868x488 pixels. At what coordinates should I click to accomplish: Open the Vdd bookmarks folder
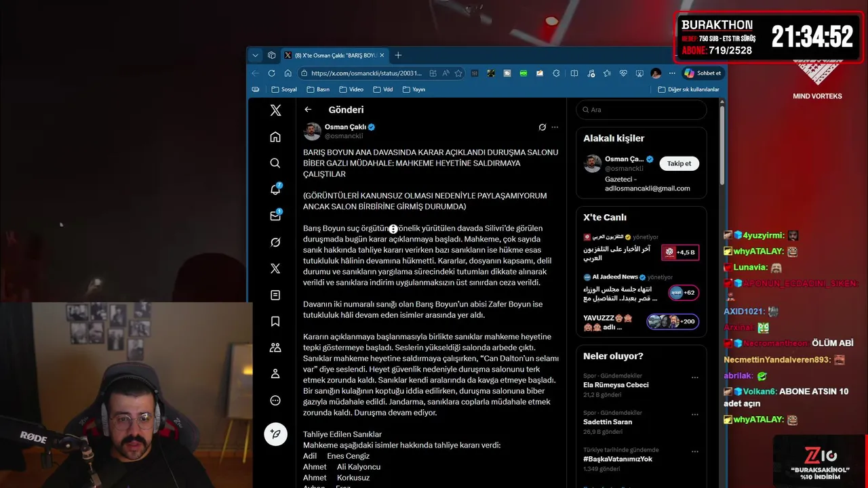click(x=383, y=89)
